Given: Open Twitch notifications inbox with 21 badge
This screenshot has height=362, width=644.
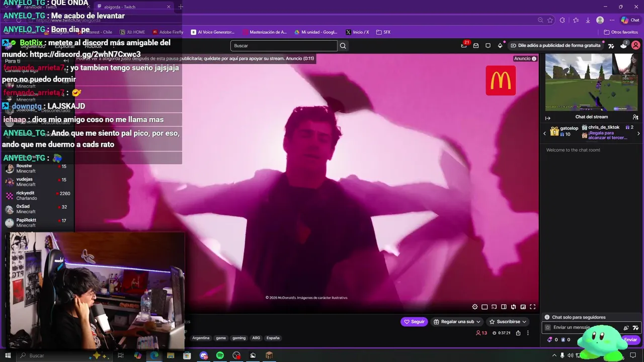Looking at the screenshot, I should point(464,45).
